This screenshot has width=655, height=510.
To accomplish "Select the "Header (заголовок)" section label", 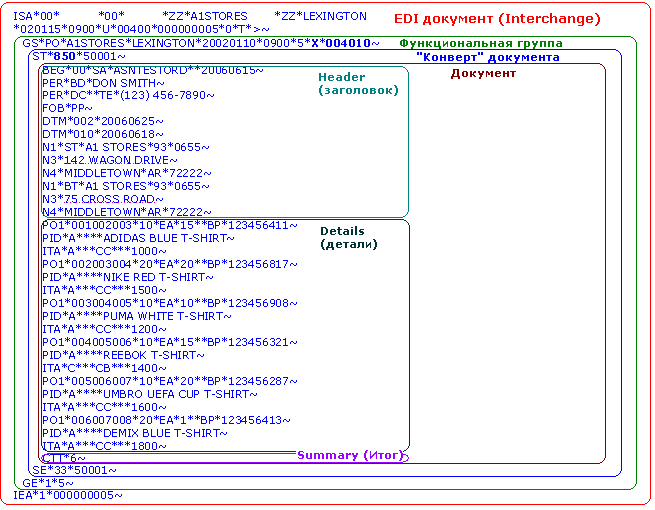I will (x=357, y=84).
